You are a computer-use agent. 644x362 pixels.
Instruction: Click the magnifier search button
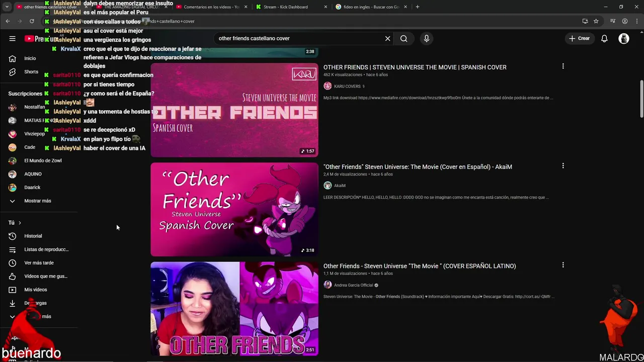tap(404, 39)
